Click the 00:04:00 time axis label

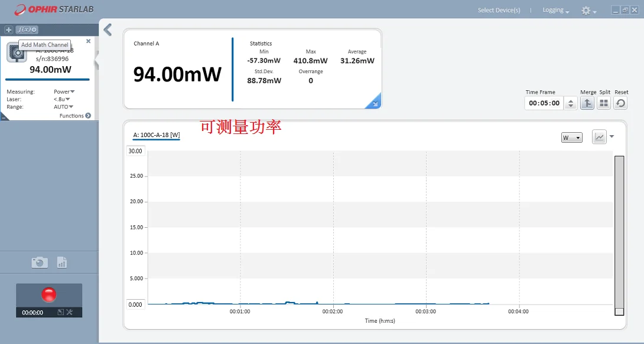pos(518,312)
